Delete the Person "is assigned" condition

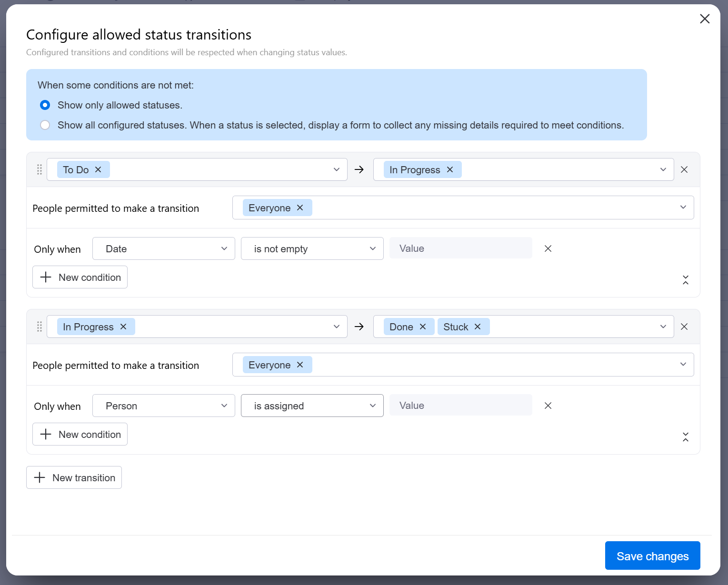tap(548, 406)
